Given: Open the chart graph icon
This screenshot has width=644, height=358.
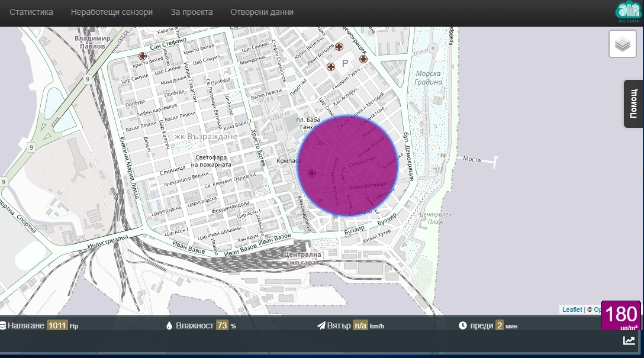Looking at the screenshot, I should (629, 340).
